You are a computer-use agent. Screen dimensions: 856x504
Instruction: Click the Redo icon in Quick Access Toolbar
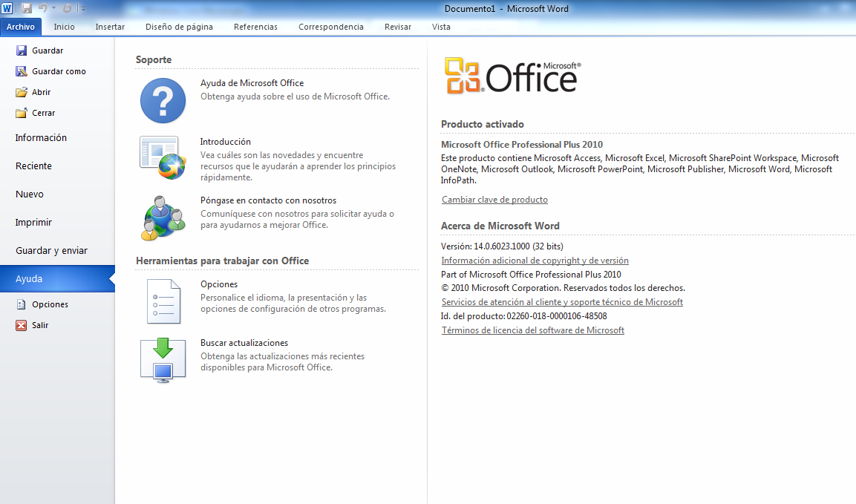tap(67, 8)
